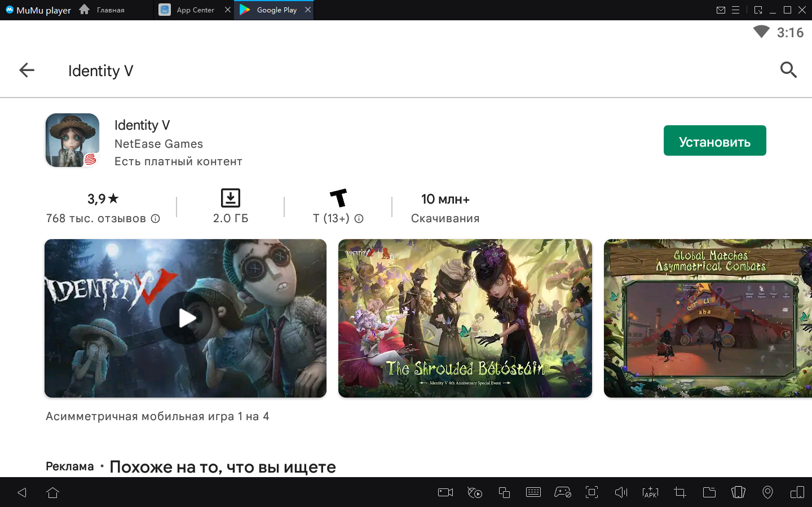
Task: Open Google Play search magnifier
Action: click(788, 70)
